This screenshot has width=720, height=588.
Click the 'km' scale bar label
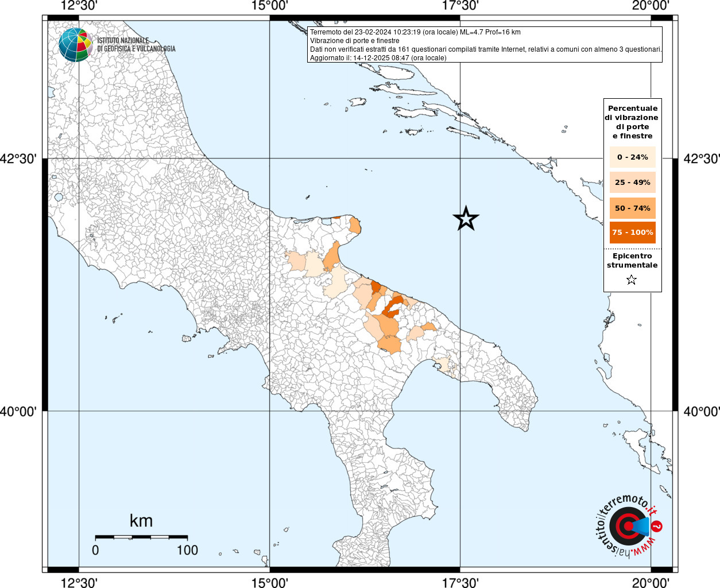coord(141,521)
